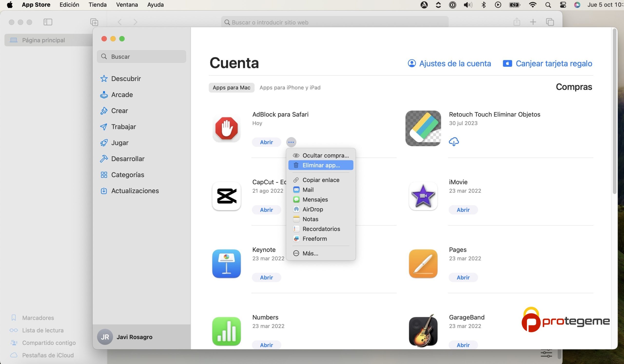Select Desarrollar in the sidebar
This screenshot has width=624, height=364.
pos(122,159)
